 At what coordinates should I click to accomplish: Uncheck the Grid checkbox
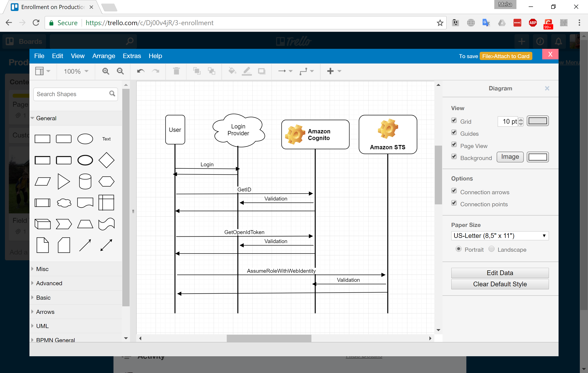[x=454, y=120]
